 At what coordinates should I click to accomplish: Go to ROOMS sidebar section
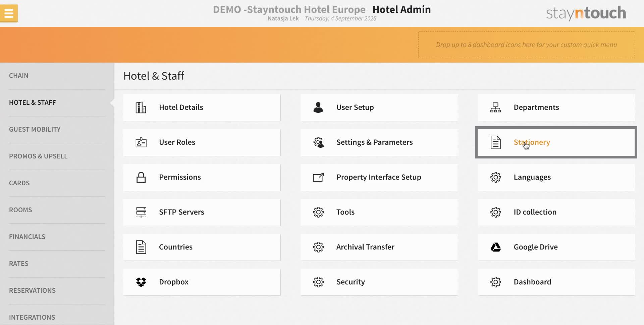point(20,210)
